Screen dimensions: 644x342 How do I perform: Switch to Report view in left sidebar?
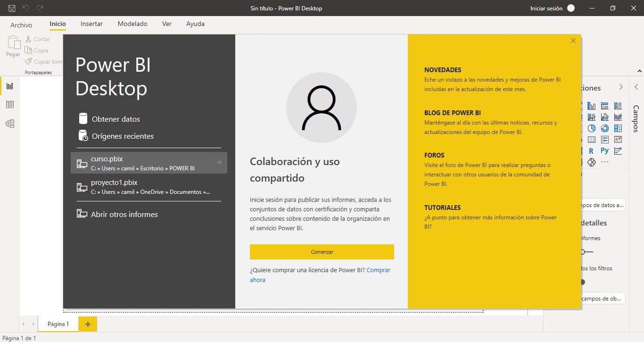click(10, 86)
